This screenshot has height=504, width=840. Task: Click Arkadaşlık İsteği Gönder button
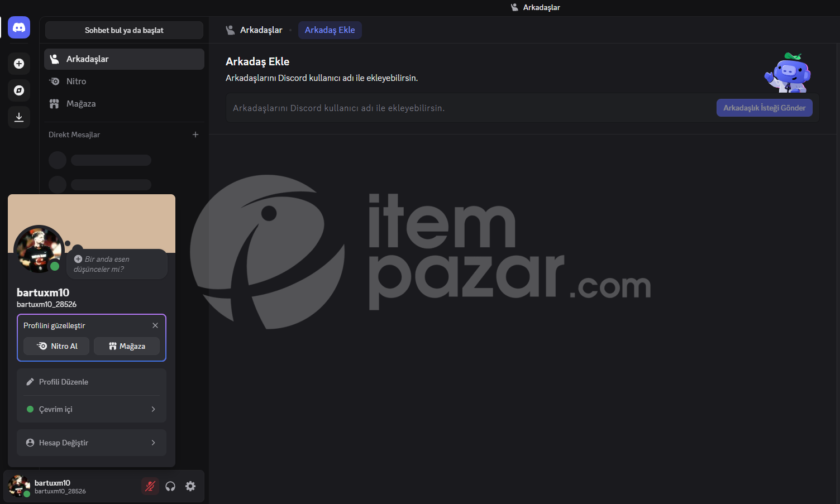click(x=765, y=108)
